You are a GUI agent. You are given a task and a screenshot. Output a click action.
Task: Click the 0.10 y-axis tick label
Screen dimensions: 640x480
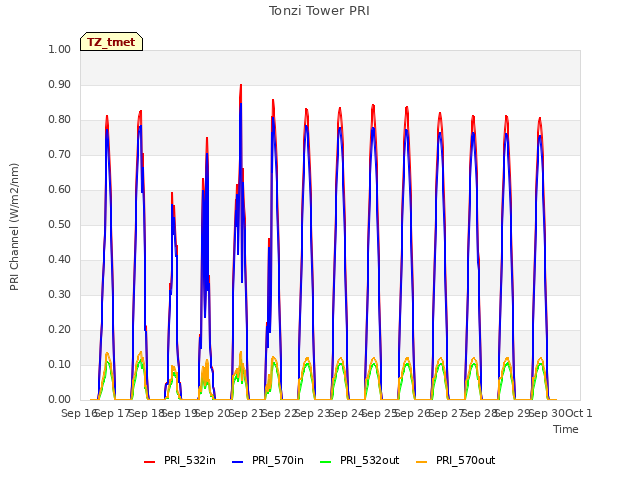coord(60,364)
